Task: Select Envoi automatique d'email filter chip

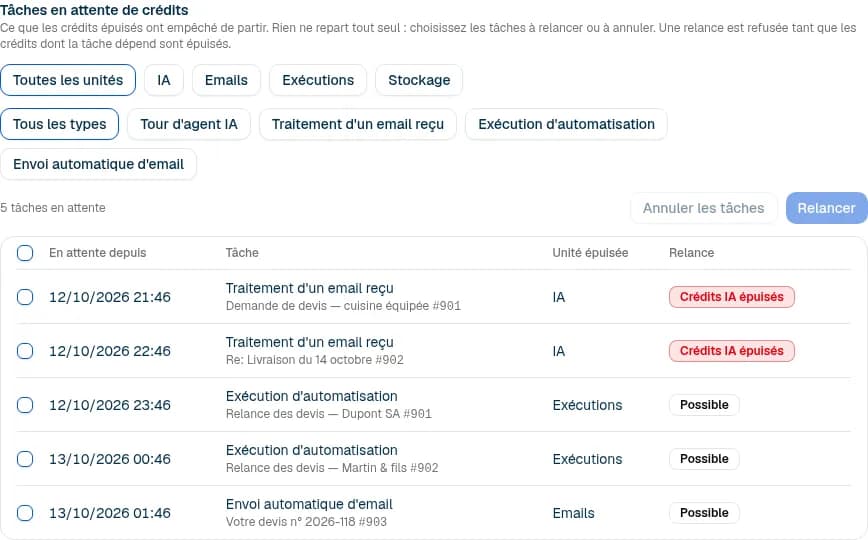Action: tap(99, 164)
